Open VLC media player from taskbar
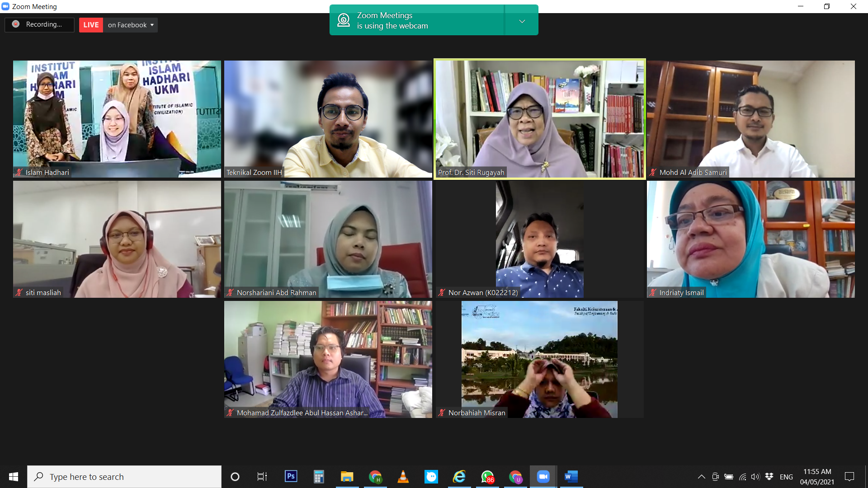The image size is (868, 488). click(403, 476)
